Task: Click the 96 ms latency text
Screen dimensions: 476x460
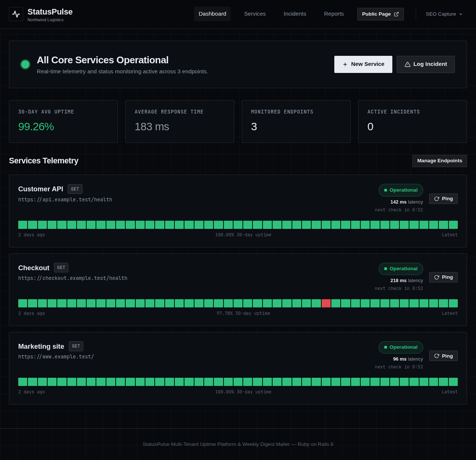Action: 408,359
